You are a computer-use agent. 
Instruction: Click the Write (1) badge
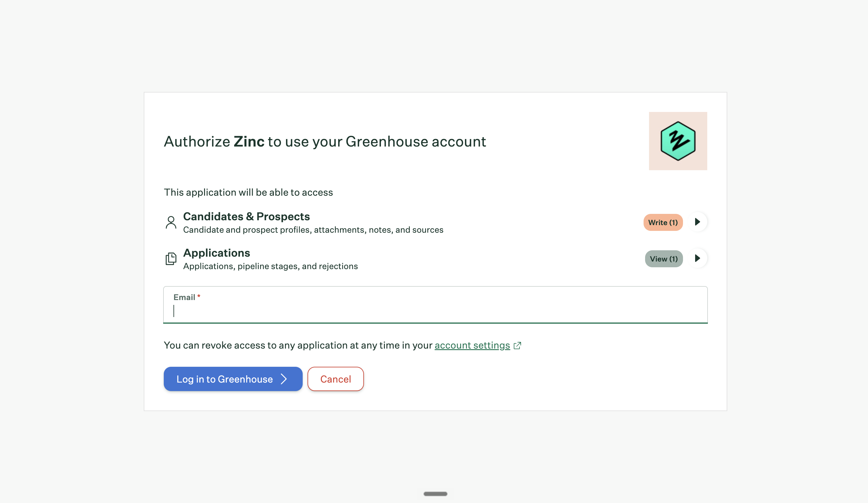click(x=663, y=222)
